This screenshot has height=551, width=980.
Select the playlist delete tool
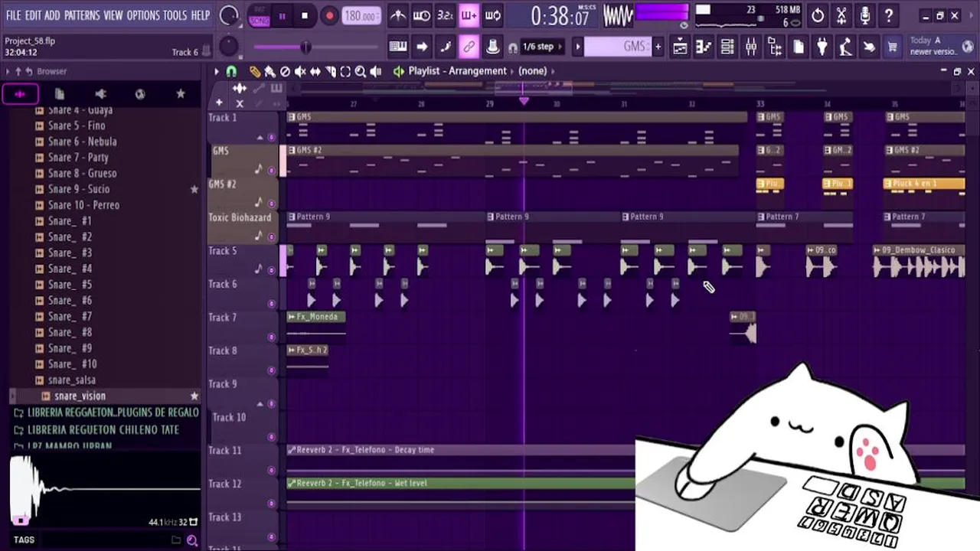coord(285,71)
